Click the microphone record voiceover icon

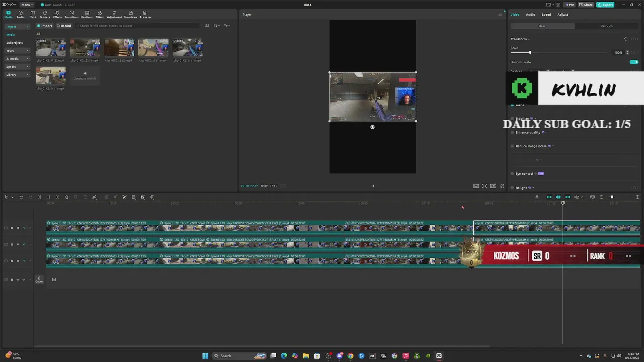pyautogui.click(x=537, y=197)
